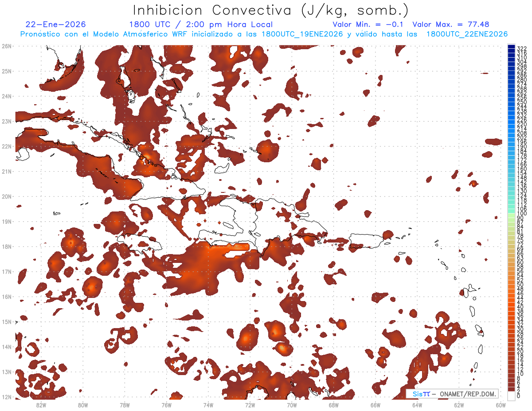Click the 22N latitude axis label
532x411 pixels.
click(7, 146)
